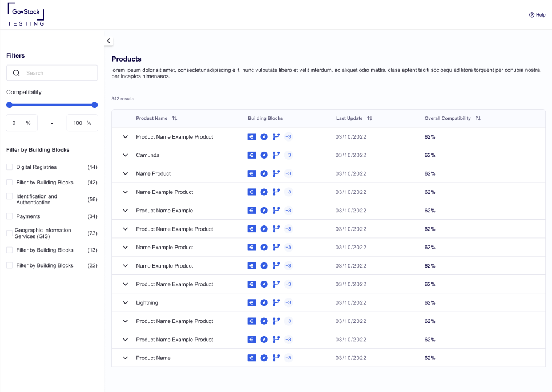Open the Help link
The width and height of the screenshot is (552, 392).
(x=537, y=15)
